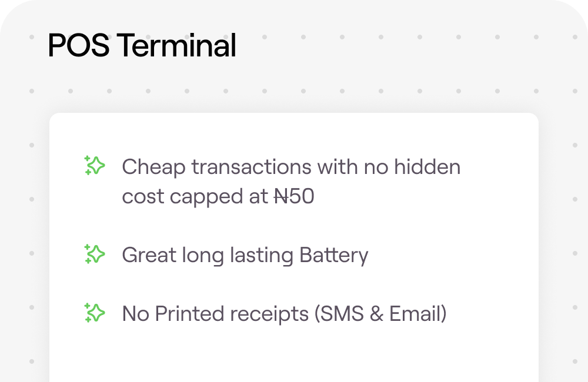Screen dimensions: 588x382
Task: Click the word 'Battery'
Action: [334, 256]
